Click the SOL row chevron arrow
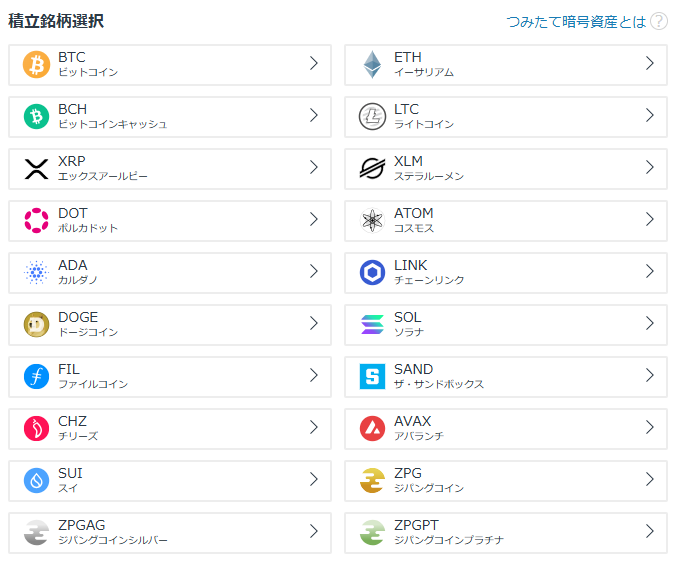The width and height of the screenshot is (674, 563). [x=650, y=323]
